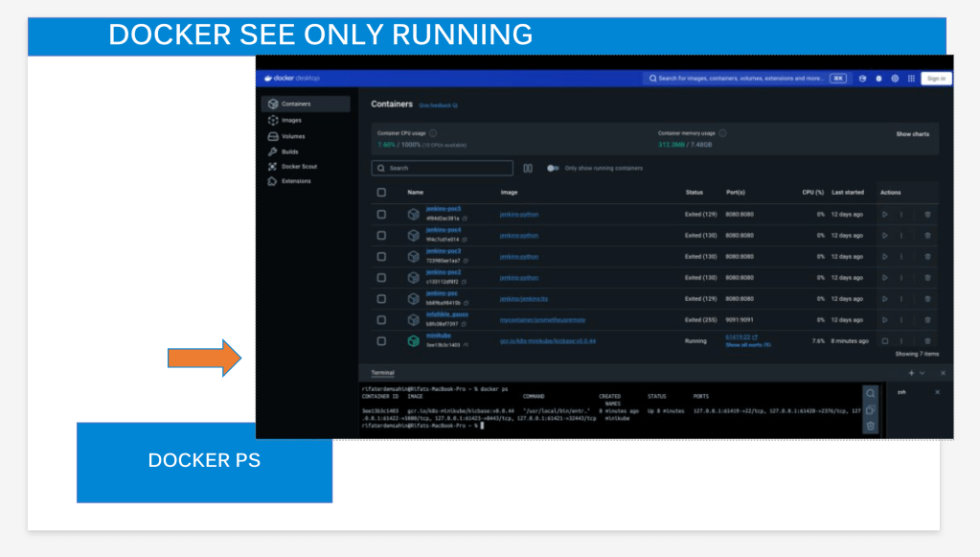Open the settings gear in header
Image resolution: width=980 pixels, height=557 pixels.
[895, 79]
